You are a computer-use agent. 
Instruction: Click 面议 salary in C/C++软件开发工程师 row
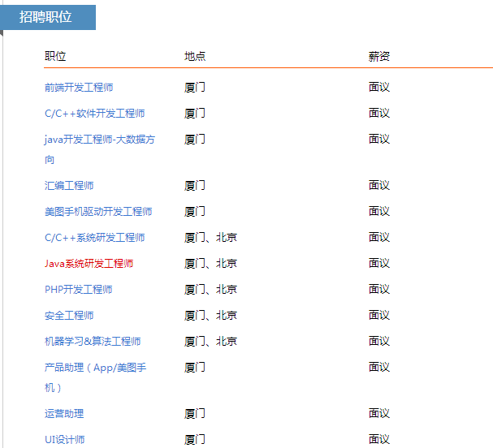[378, 113]
